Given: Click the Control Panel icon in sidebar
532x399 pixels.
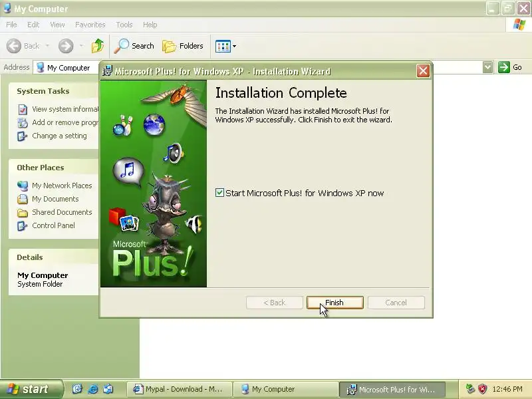Looking at the screenshot, I should pos(23,225).
